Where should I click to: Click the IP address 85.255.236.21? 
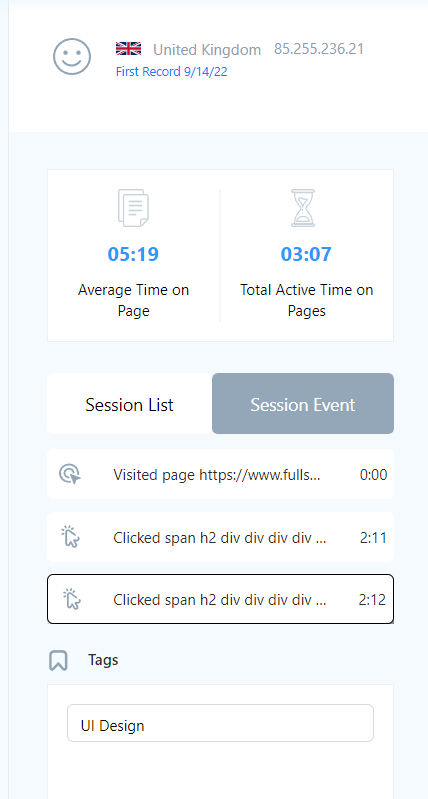click(x=319, y=49)
